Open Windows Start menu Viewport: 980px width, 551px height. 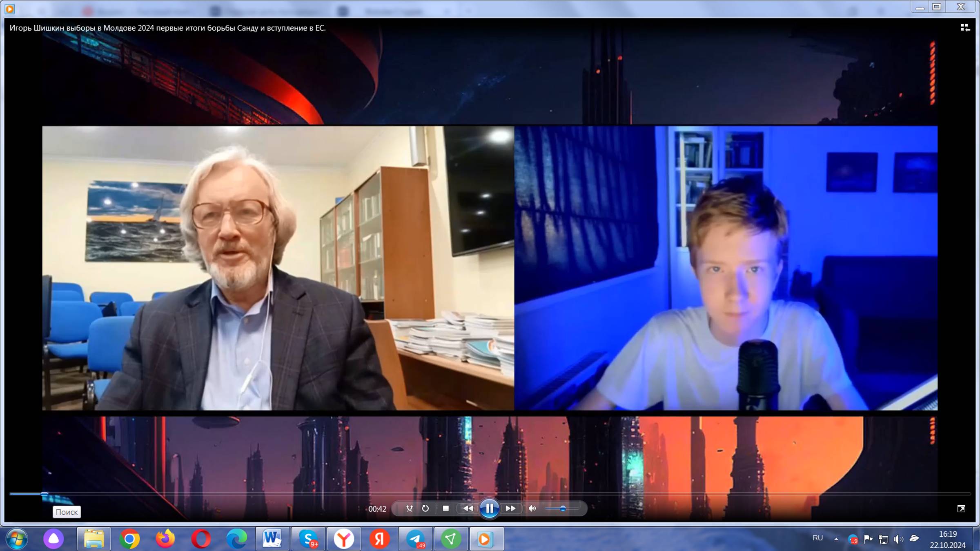tap(17, 539)
